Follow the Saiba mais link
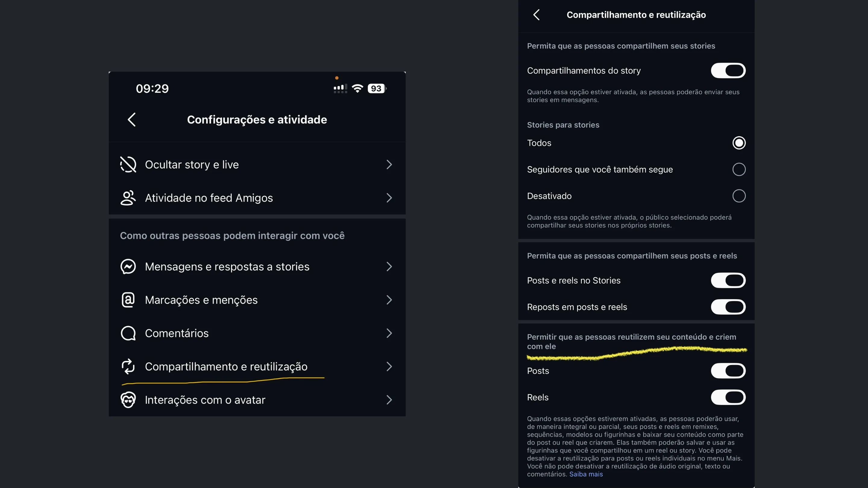This screenshot has height=488, width=868. (586, 474)
